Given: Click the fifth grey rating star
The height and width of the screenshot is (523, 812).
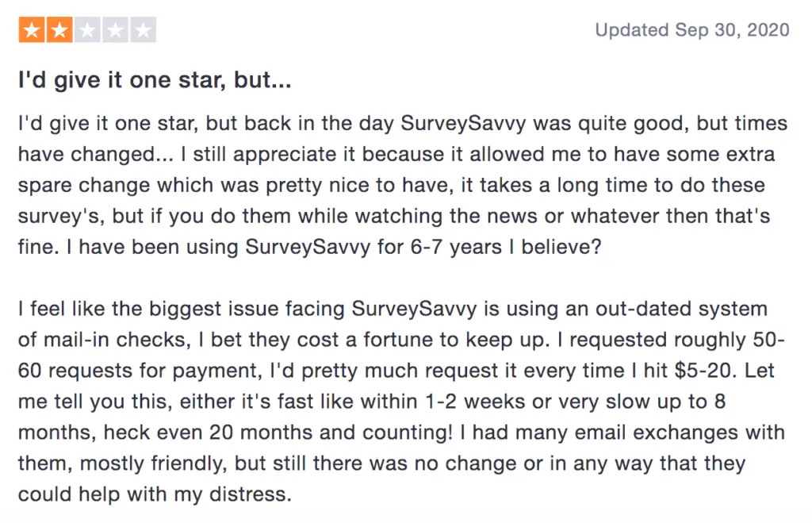Looking at the screenshot, I should 143,30.
